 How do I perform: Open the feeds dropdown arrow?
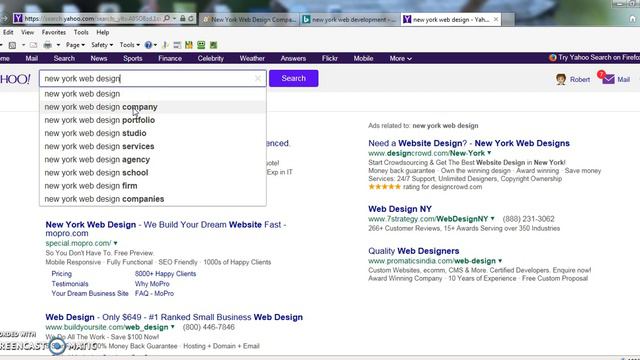click(x=23, y=45)
